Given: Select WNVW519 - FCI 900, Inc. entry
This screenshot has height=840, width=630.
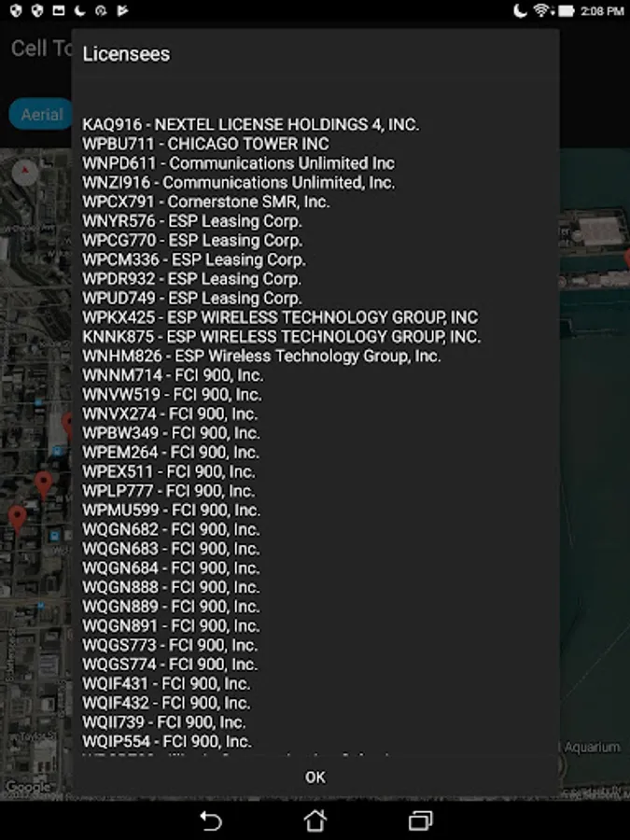Looking at the screenshot, I should point(172,394).
